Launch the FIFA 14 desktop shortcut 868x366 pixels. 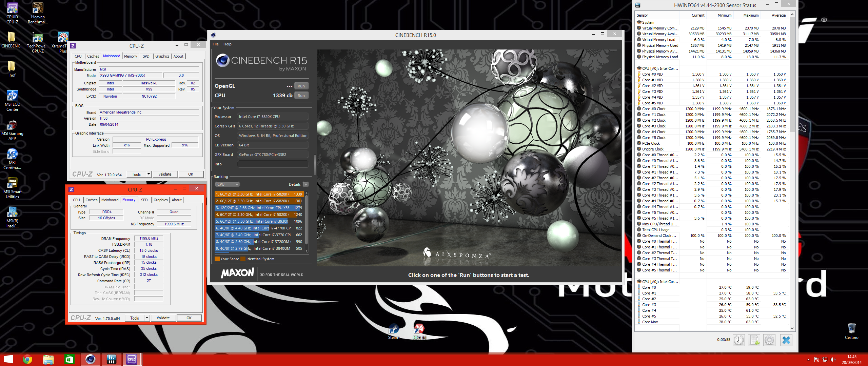click(419, 332)
